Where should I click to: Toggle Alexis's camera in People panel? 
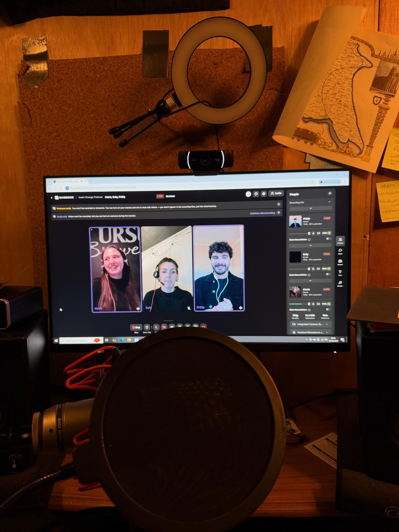pyautogui.click(x=319, y=304)
